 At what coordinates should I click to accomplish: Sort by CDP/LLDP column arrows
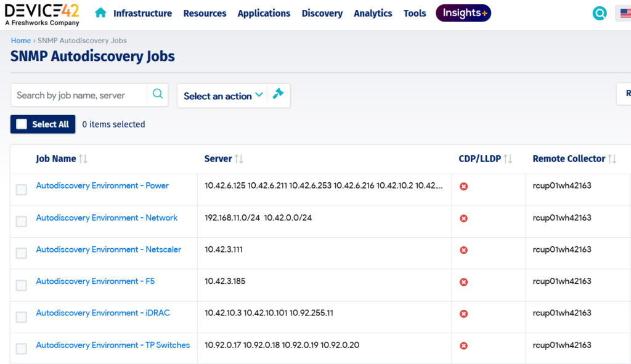coord(508,159)
